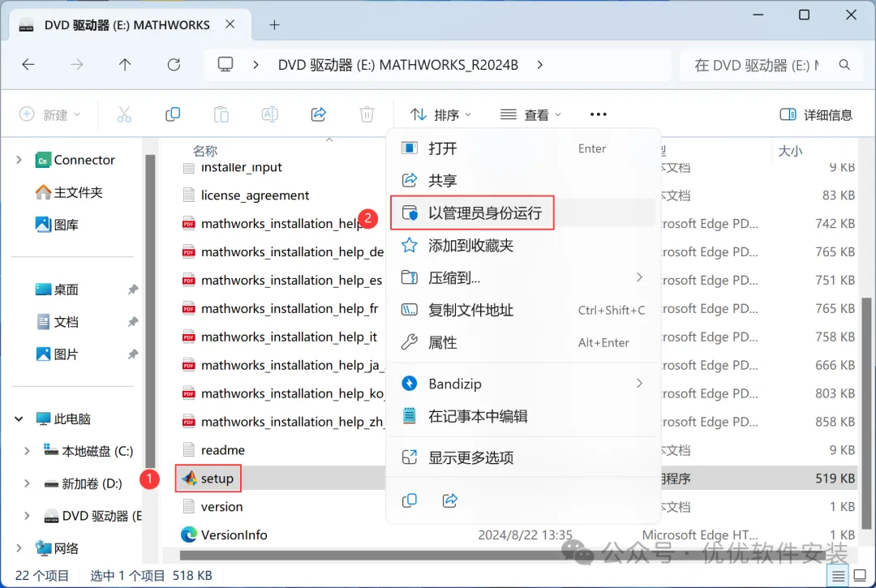
Task: Sort by the Name (名称) column header
Action: click(205, 151)
